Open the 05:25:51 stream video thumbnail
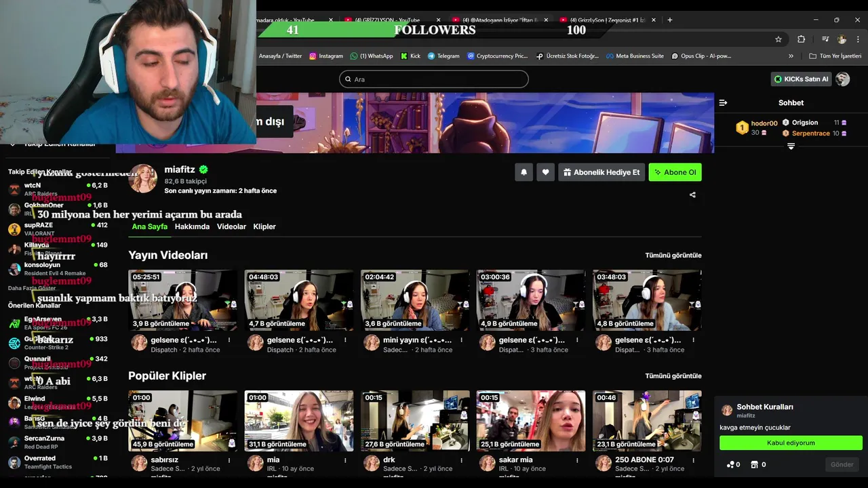Screen dimensions: 868x488 [182, 300]
